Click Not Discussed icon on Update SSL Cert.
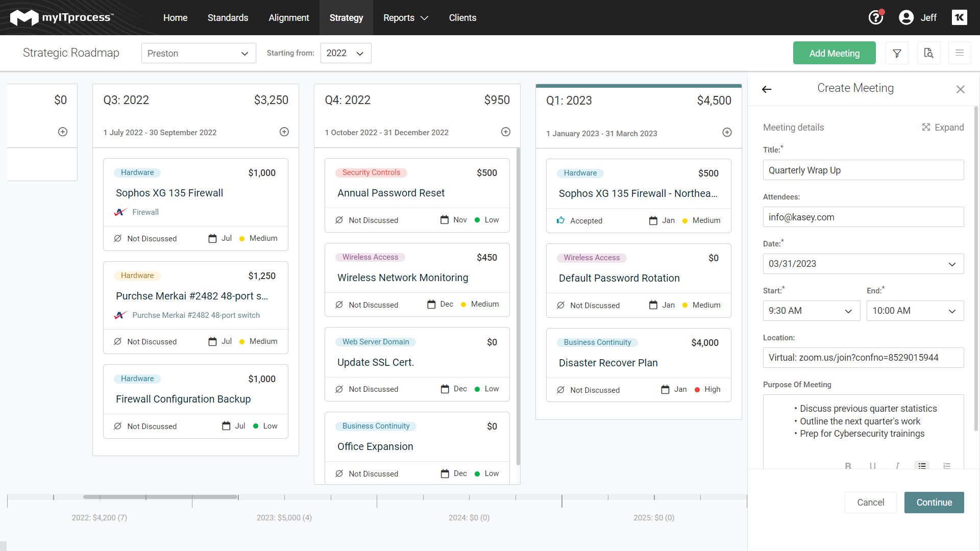Image resolution: width=980 pixels, height=551 pixels. click(339, 389)
